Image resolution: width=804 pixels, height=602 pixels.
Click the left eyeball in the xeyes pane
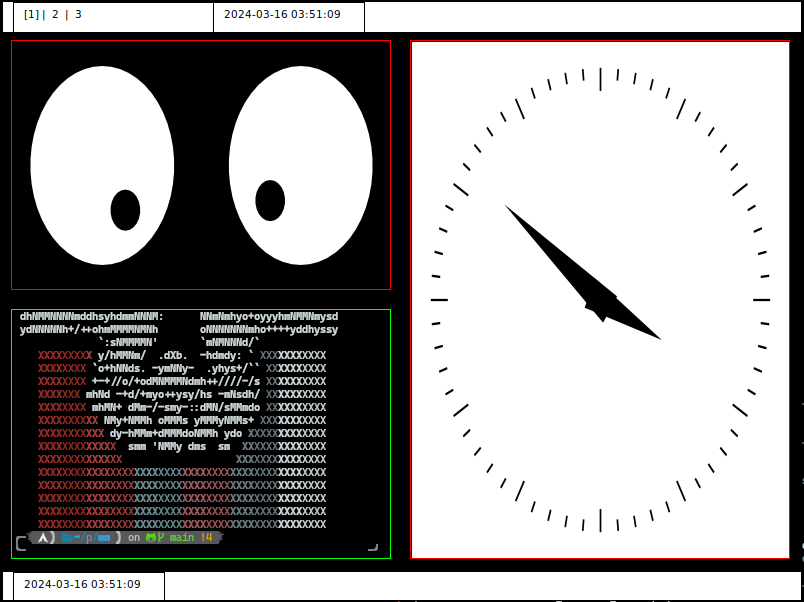click(x=101, y=165)
